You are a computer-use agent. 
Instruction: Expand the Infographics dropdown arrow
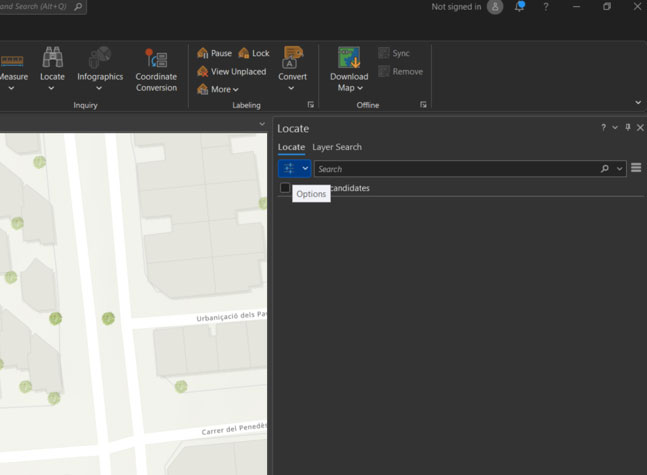click(x=99, y=88)
